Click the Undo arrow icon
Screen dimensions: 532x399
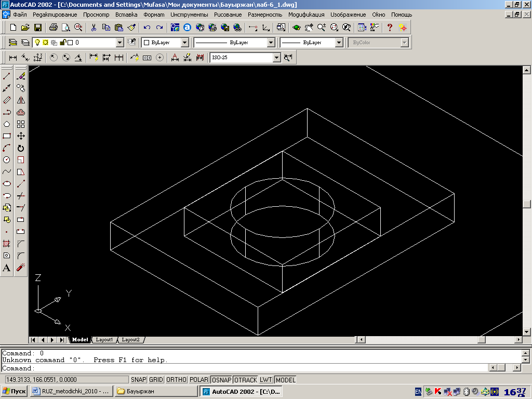point(147,28)
